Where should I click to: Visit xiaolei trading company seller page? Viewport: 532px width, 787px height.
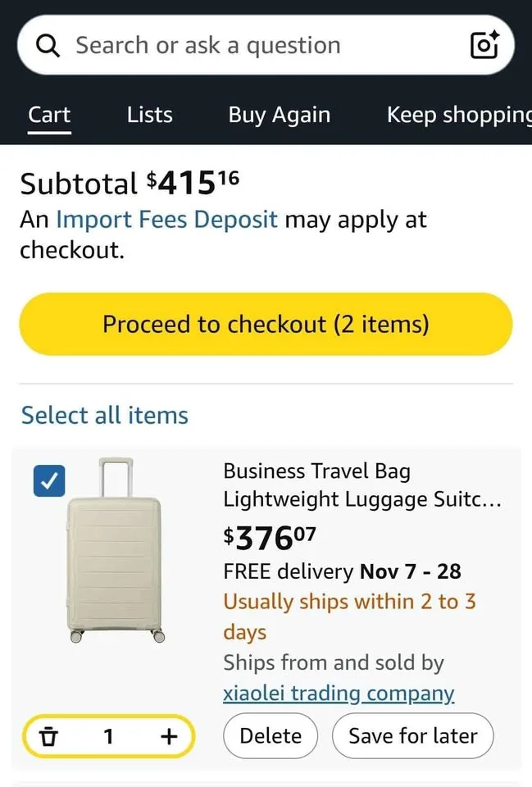pos(339,694)
